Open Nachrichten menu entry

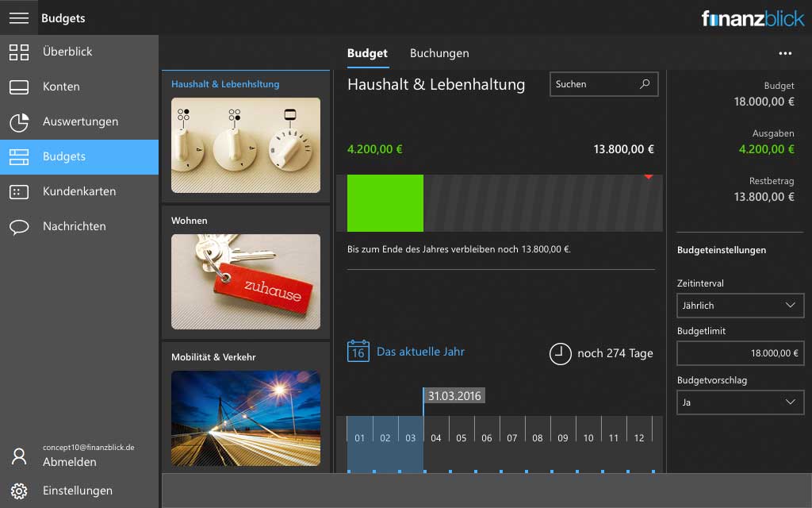coord(79,226)
